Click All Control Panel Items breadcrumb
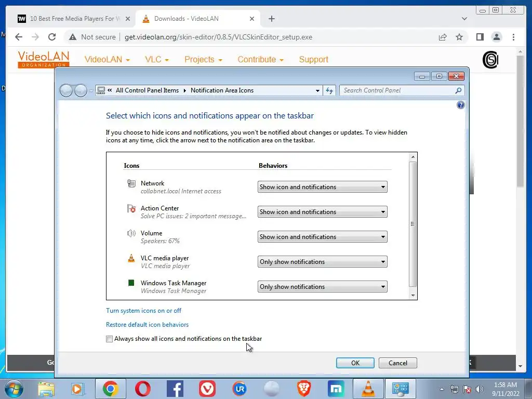Viewport: 532px width, 399px height. coord(147,90)
